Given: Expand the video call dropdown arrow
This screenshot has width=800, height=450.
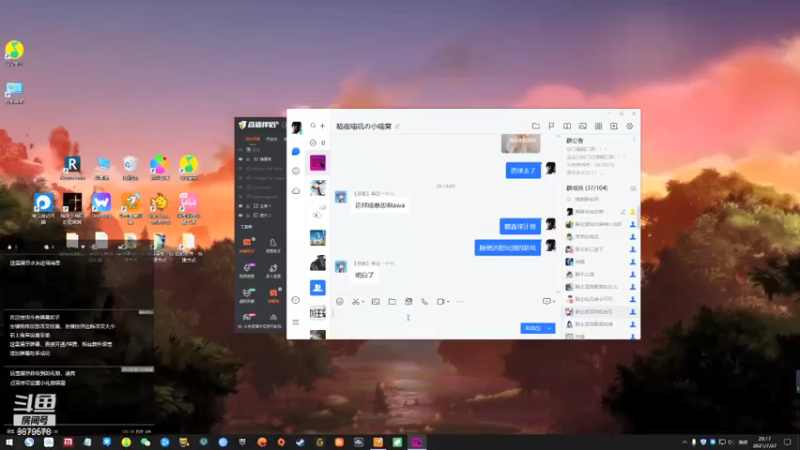Looking at the screenshot, I should (448, 302).
